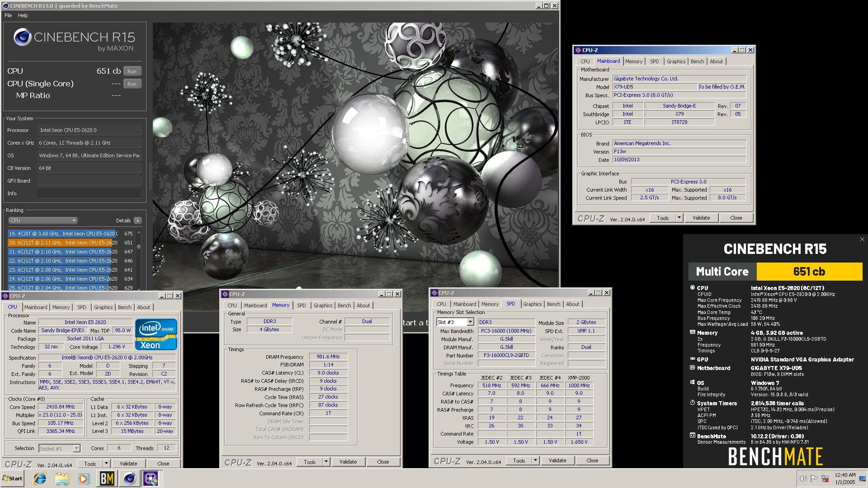Switch to Memory tab in Mainboard CPU-Z window

(x=633, y=61)
